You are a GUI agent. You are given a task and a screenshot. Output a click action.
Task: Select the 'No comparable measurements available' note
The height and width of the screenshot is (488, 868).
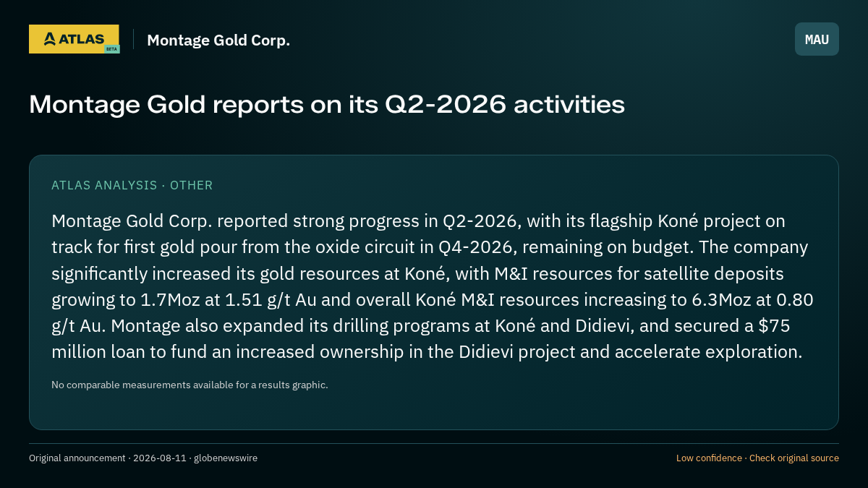tap(190, 385)
